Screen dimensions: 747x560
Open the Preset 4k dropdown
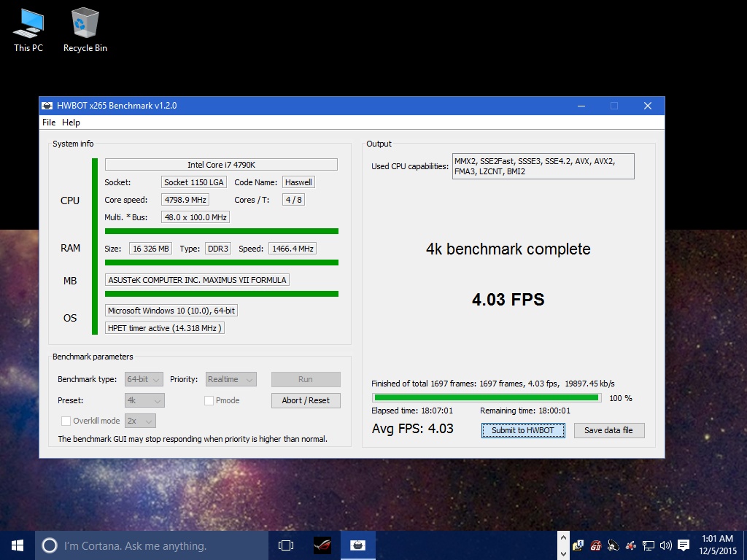(x=145, y=400)
